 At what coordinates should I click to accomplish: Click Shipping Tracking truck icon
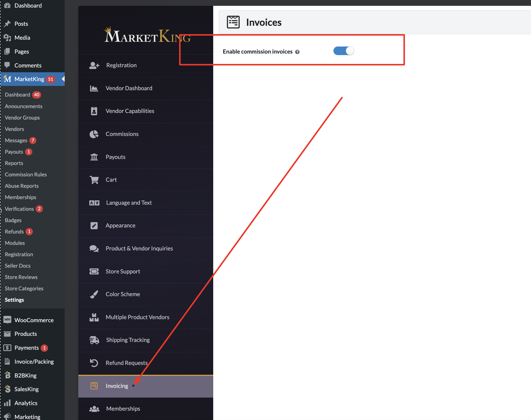pos(94,340)
